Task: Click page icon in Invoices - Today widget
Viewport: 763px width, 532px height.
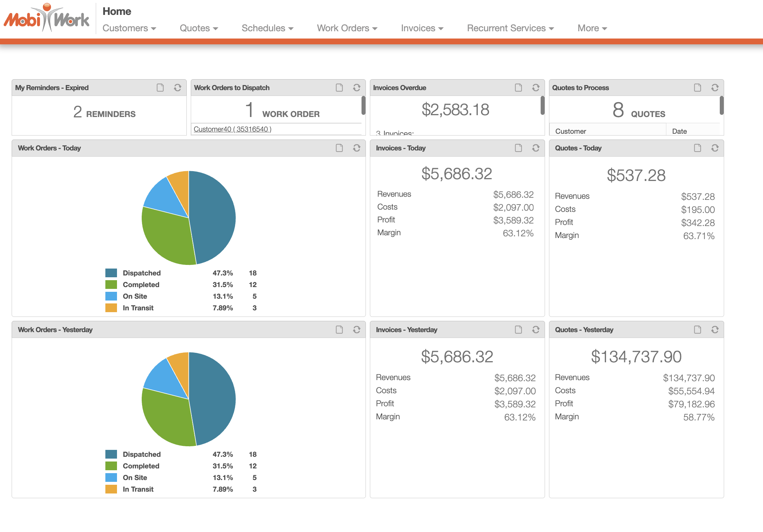Action: 518,148
